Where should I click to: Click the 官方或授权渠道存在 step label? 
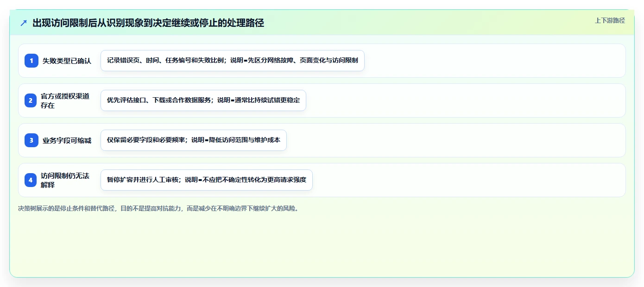coord(65,100)
